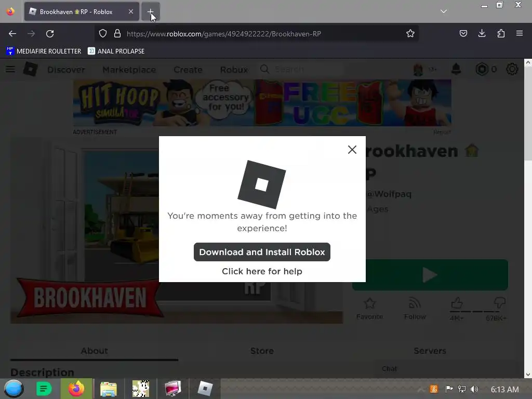Image resolution: width=532 pixels, height=399 pixels.
Task: Open the Chat panel
Action: (446, 369)
